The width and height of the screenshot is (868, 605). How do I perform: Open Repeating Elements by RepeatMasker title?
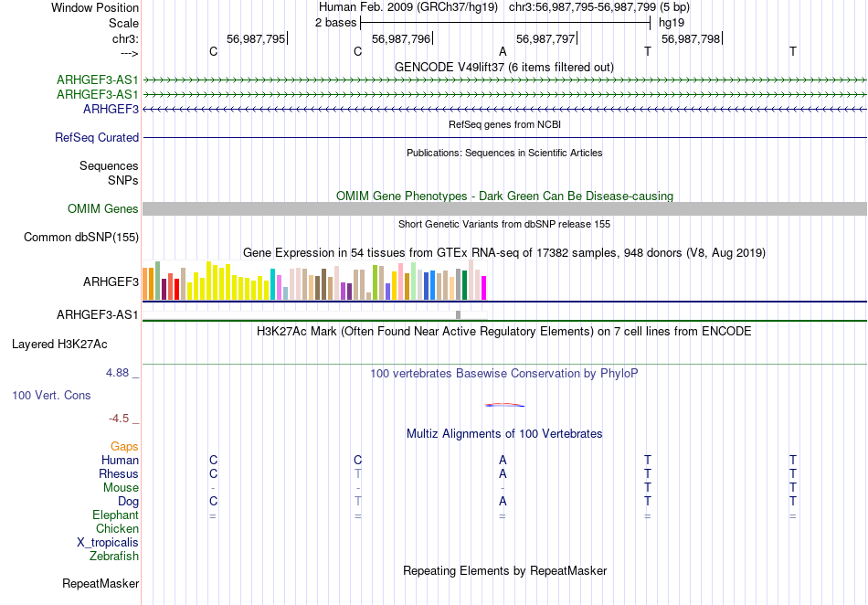(x=504, y=570)
